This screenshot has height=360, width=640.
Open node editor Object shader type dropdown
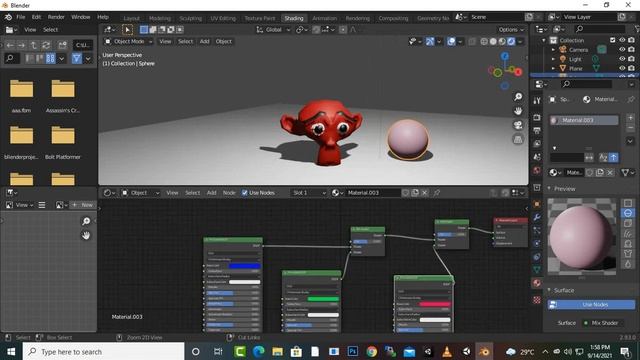[140, 193]
